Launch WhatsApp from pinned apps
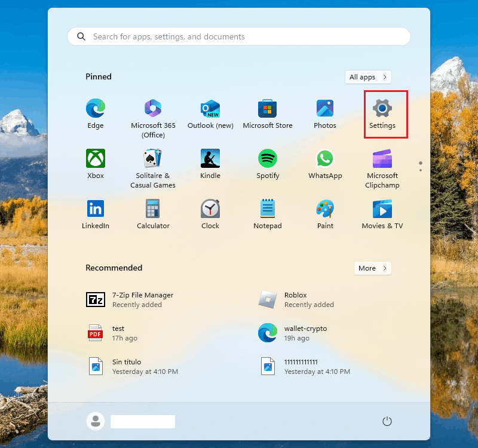 [x=325, y=164]
